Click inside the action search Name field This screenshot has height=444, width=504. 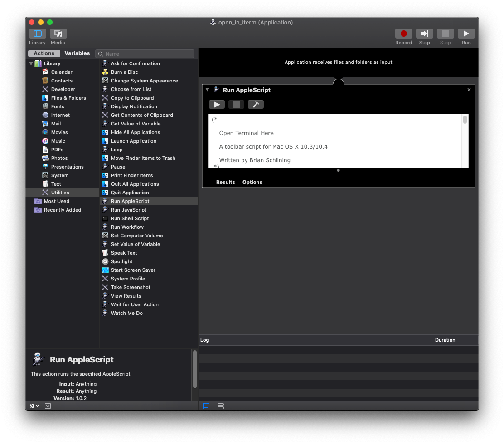tap(145, 53)
